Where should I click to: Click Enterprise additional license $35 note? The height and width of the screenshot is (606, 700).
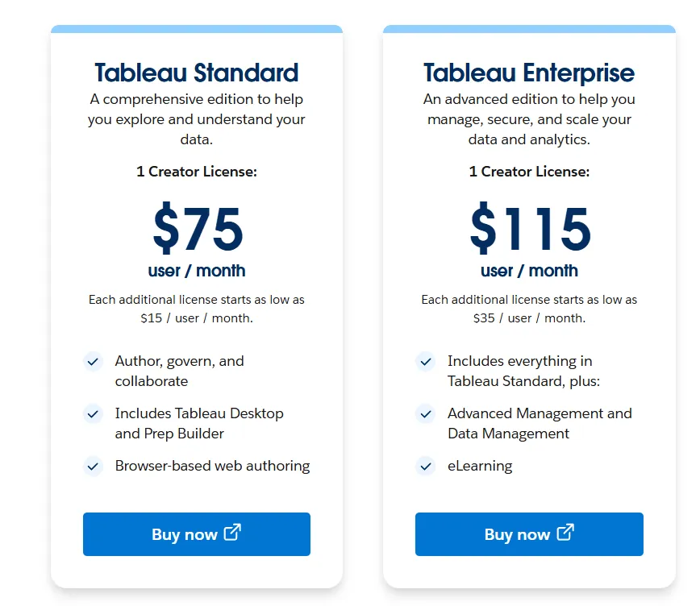(529, 309)
